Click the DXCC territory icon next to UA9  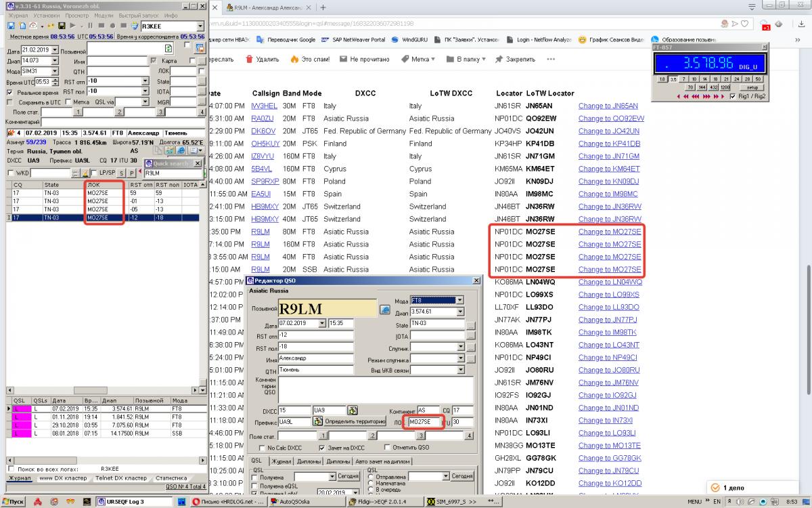353,410
